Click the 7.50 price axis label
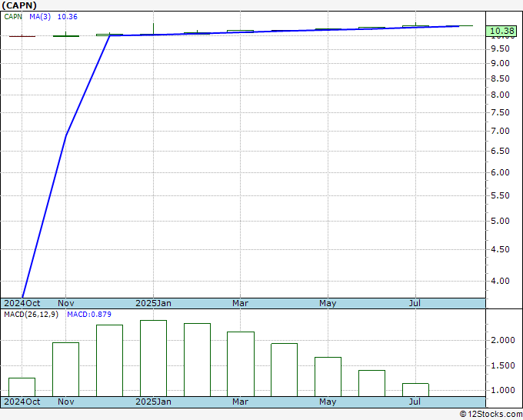Viewport: 523px width, 420px height. coord(500,112)
